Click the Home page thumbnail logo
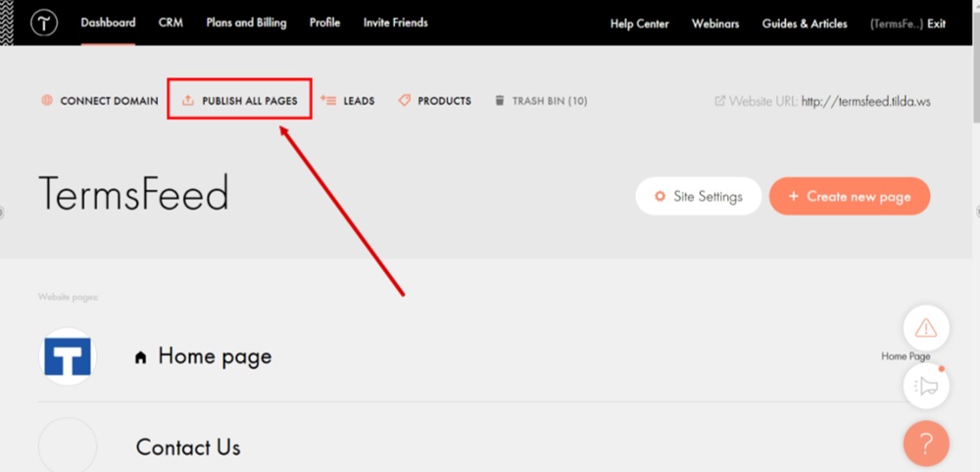 (x=68, y=356)
